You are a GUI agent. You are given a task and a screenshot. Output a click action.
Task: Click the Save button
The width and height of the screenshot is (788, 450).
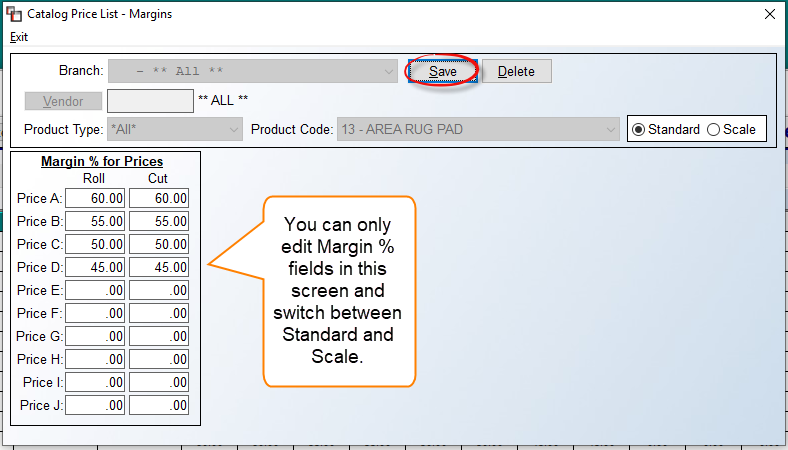pos(442,71)
